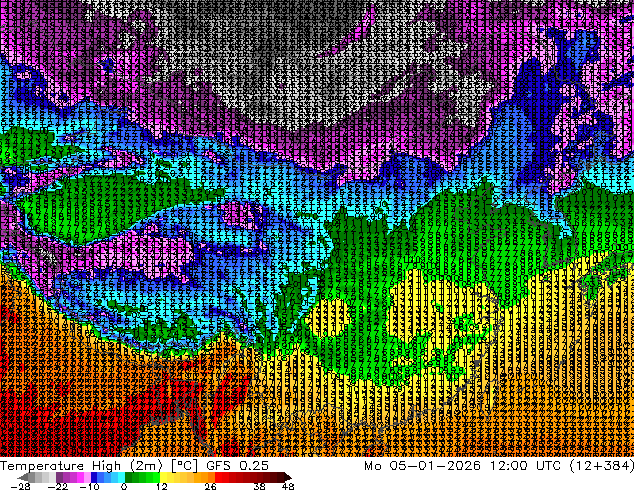This screenshot has height=490, width=634.
Task: Click the "-22" legend label
Action: [57, 486]
